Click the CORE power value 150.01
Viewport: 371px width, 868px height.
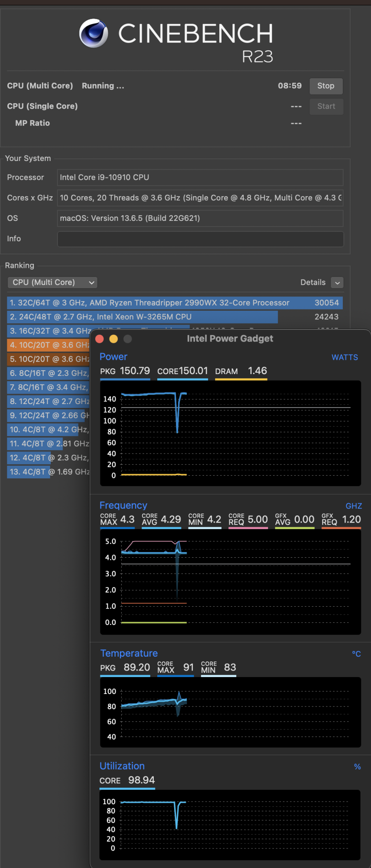[x=193, y=371]
